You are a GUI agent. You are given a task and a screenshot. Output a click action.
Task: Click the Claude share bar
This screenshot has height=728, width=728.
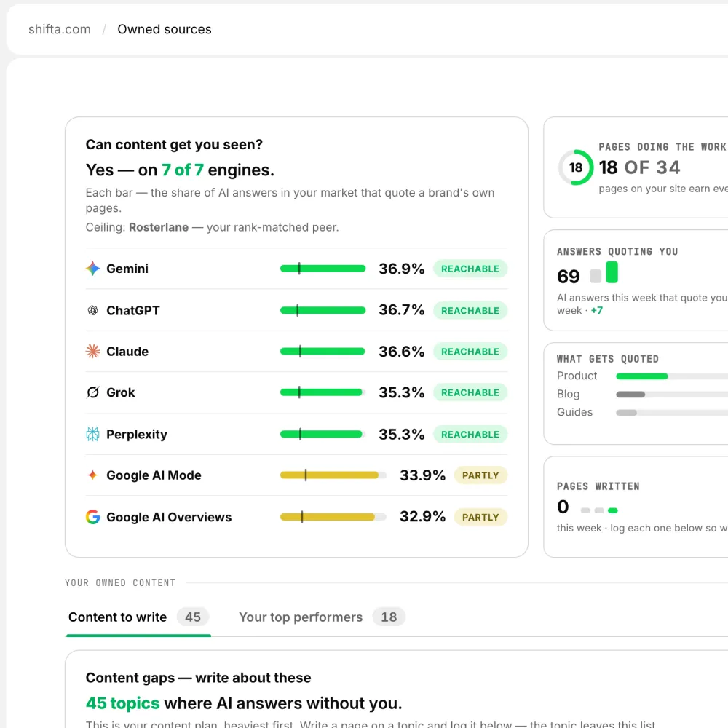click(323, 352)
